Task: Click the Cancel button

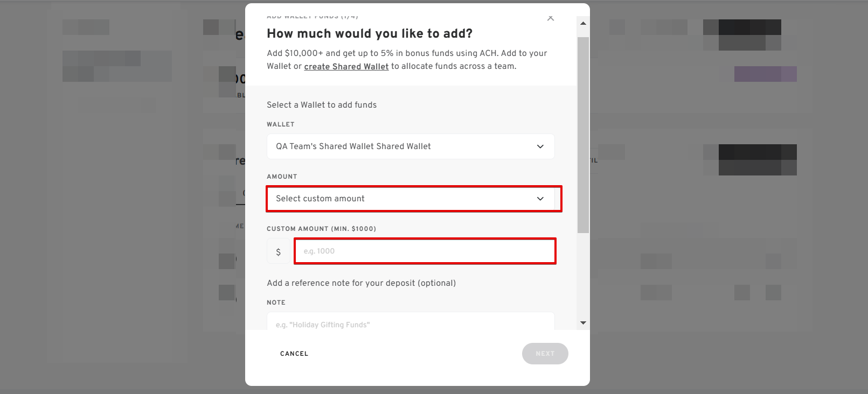Action: [x=294, y=354]
